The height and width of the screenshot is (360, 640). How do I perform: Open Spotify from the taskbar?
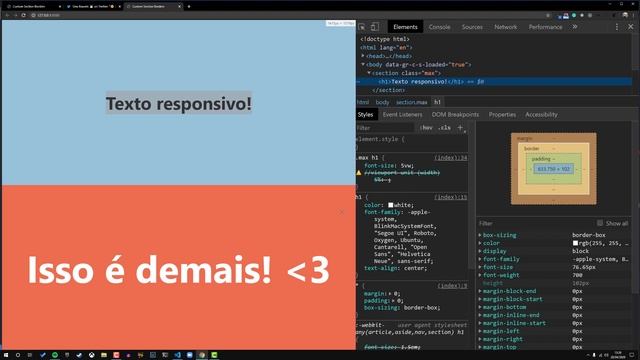(x=55, y=355)
